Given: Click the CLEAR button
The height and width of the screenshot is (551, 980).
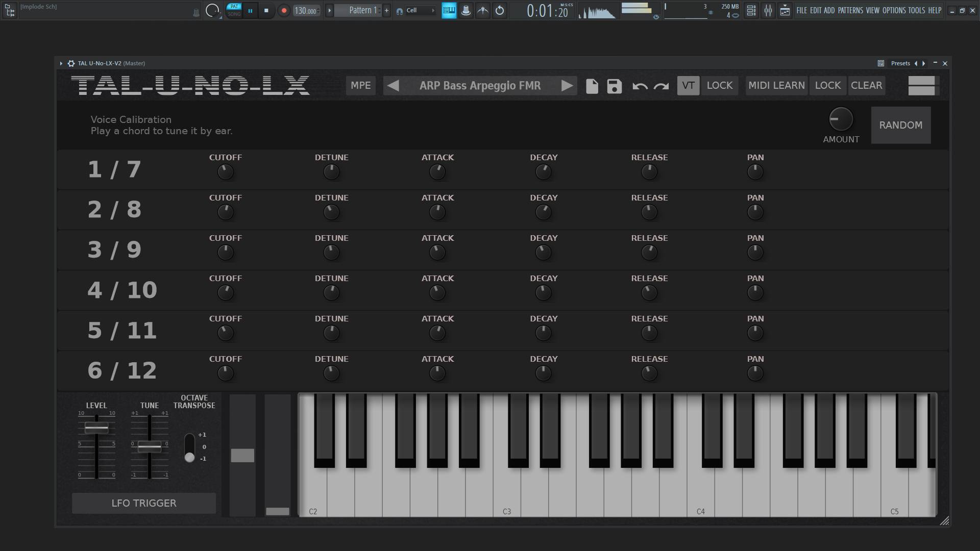Looking at the screenshot, I should pos(866,86).
